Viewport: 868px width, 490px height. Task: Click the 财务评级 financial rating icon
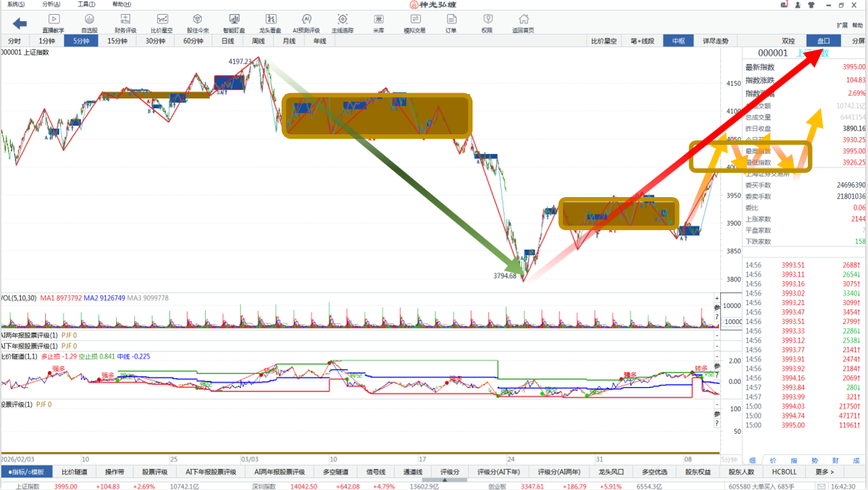click(126, 22)
